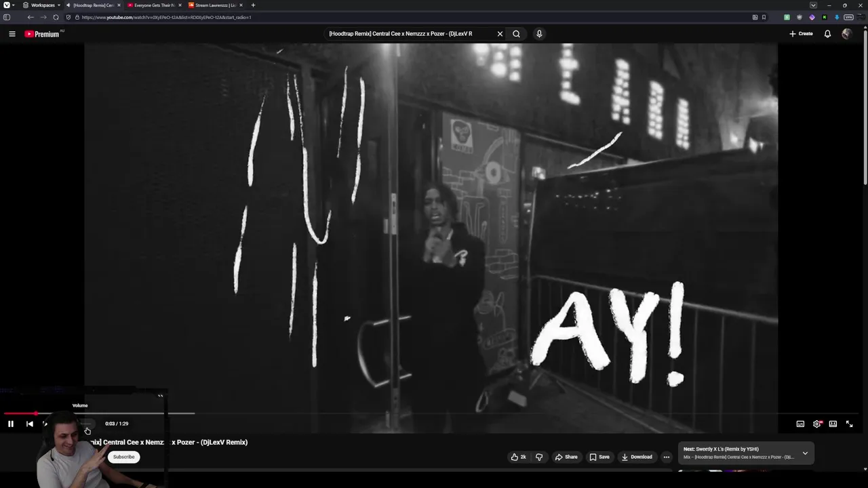
Task: Click the YouTube search magnifier button
Action: 516,34
